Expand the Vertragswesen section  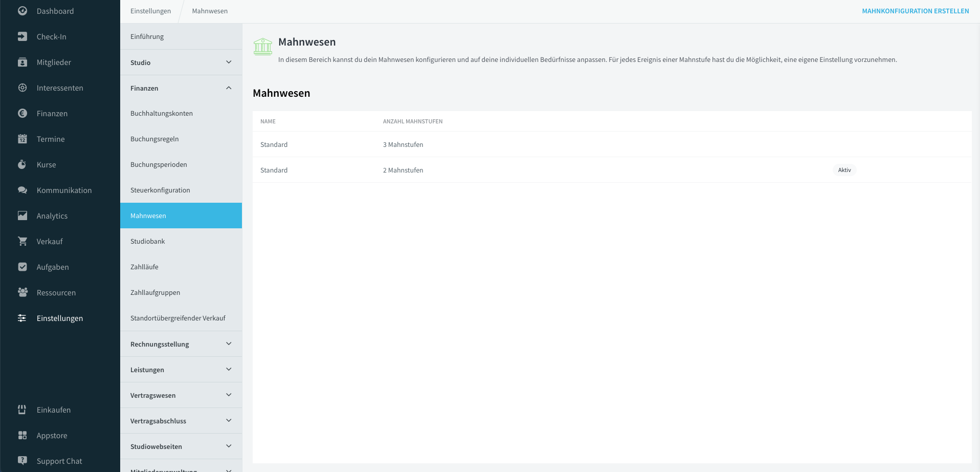(181, 395)
